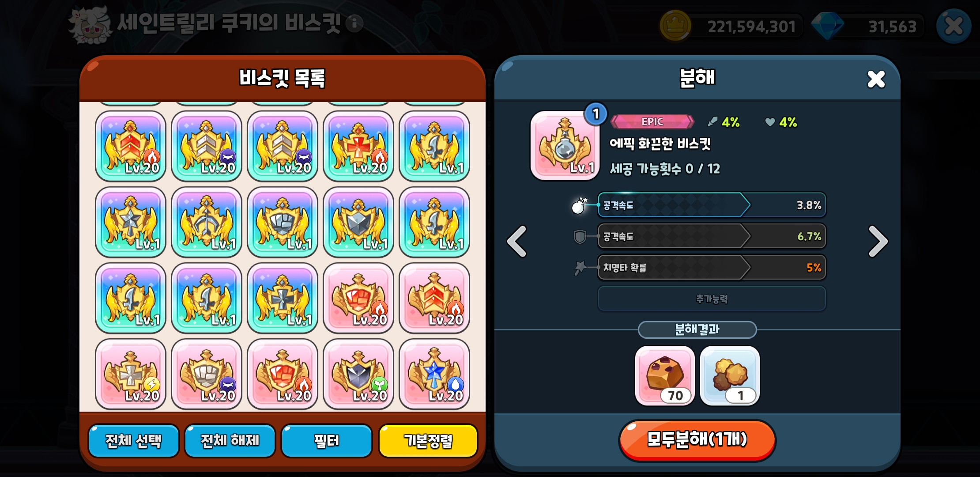Select the blue star water-element biscuit
The height and width of the screenshot is (477, 980).
pos(434,374)
